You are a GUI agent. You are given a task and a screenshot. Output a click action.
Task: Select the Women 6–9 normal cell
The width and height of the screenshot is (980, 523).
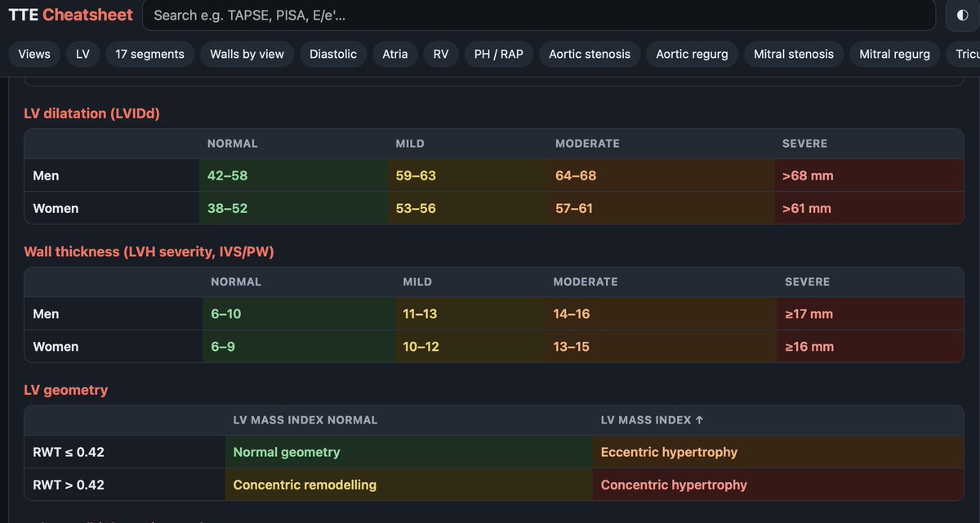pos(298,347)
